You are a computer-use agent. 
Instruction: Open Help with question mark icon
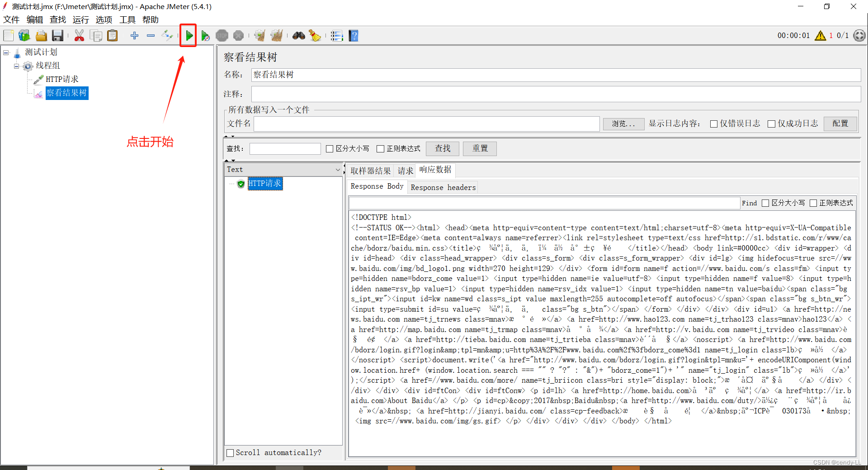tap(354, 36)
